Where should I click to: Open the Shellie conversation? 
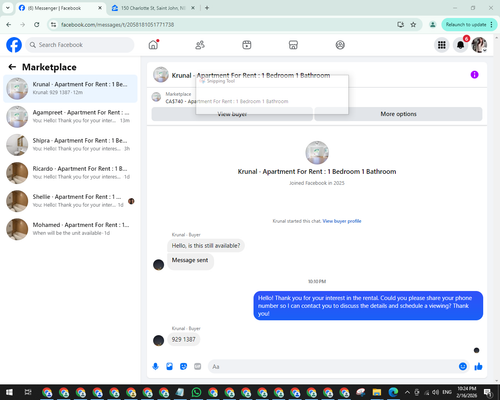[x=70, y=201]
